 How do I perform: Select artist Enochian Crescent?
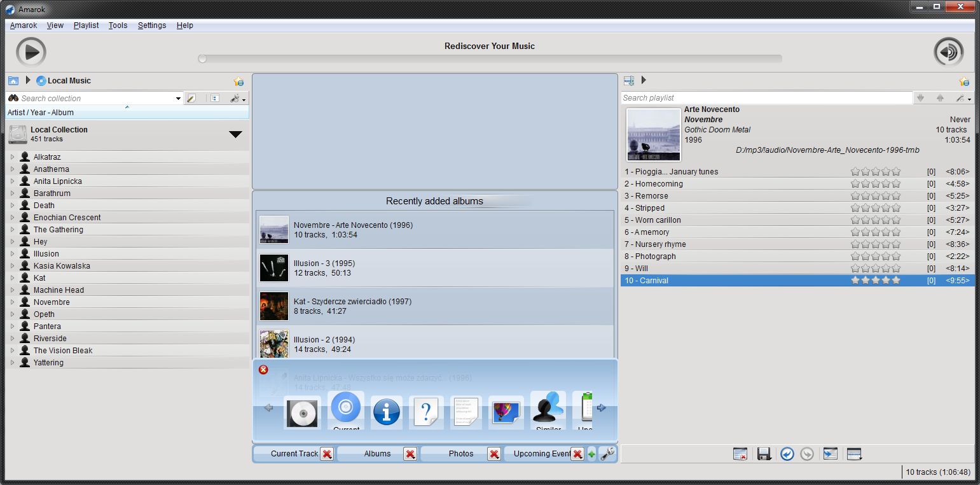[67, 218]
